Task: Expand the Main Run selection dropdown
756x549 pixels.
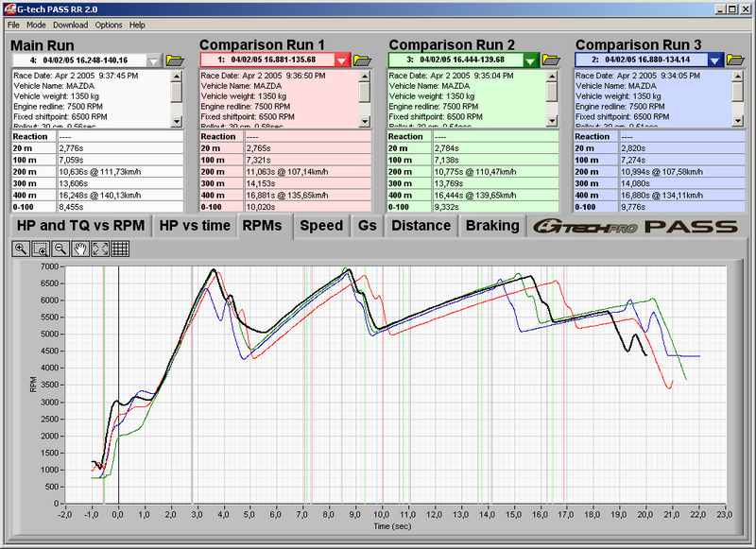Action: click(x=153, y=60)
